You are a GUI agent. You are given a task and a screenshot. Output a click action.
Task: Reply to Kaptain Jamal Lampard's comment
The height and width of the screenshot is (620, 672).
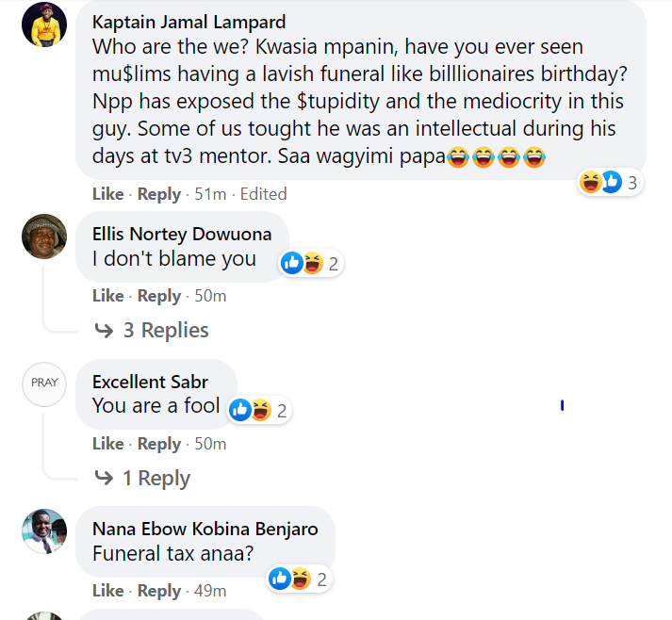pos(158,194)
